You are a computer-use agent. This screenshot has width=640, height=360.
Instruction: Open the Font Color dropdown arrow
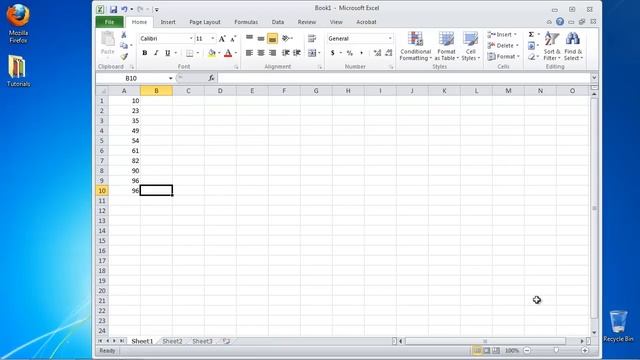pyautogui.click(x=236, y=53)
